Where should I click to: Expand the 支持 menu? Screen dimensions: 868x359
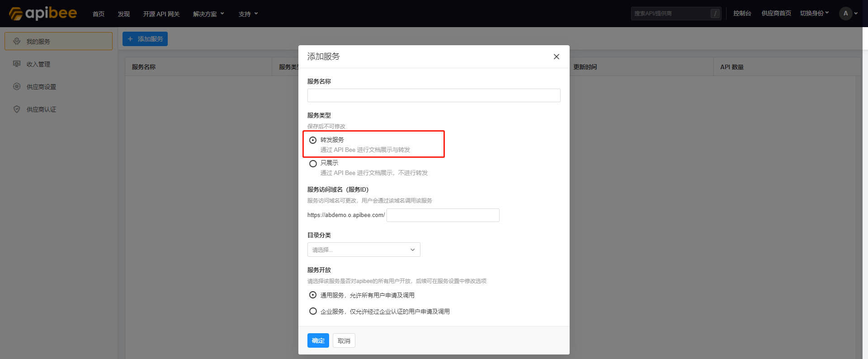248,14
